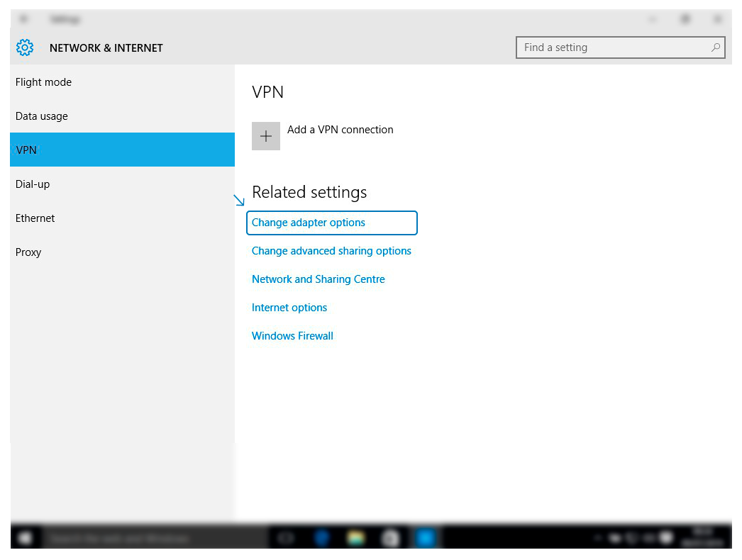Select VPN in the sidebar
742x560 pixels.
point(122,150)
